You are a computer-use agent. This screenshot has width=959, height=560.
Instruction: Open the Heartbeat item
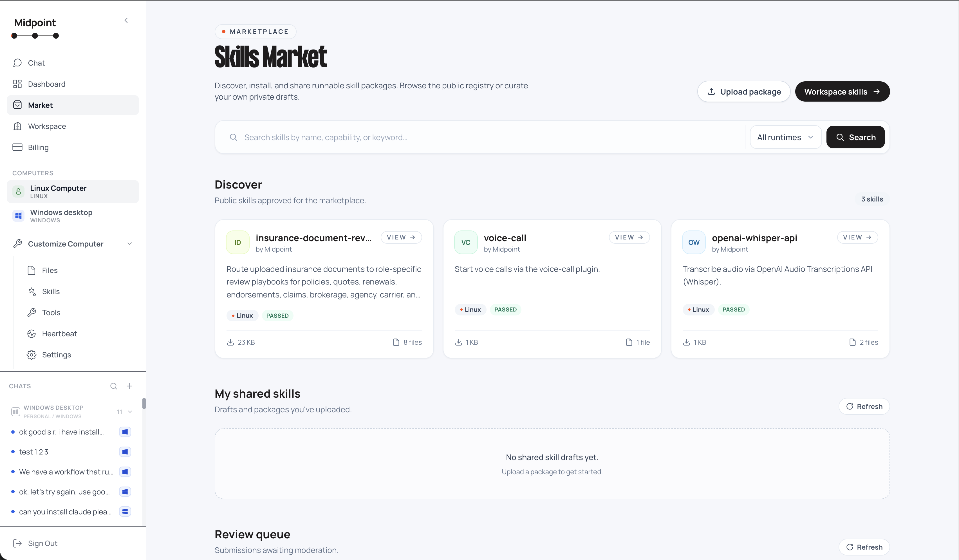[80, 333]
